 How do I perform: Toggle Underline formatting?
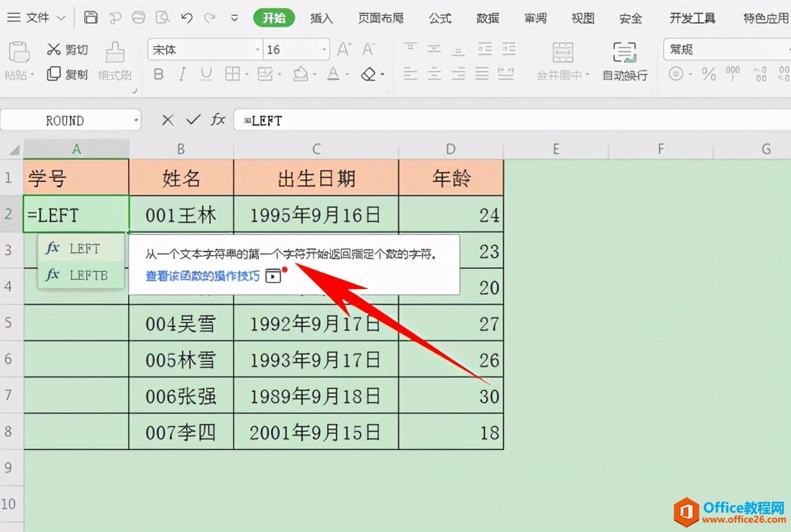click(206, 74)
